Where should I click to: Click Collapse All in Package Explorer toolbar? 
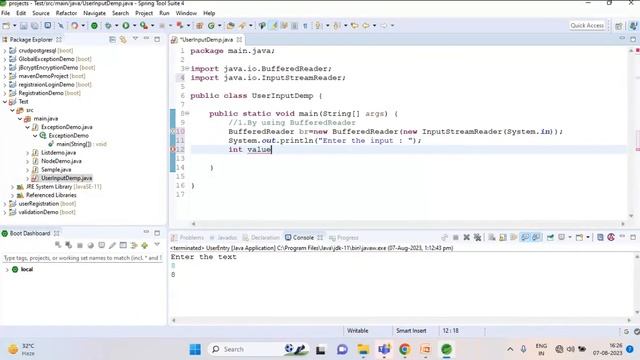[x=113, y=40]
